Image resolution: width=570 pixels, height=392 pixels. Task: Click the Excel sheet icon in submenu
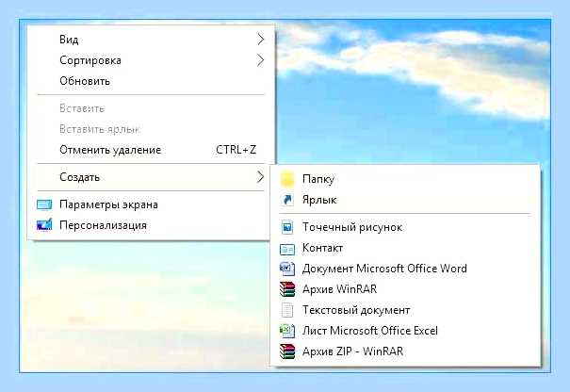pos(287,331)
